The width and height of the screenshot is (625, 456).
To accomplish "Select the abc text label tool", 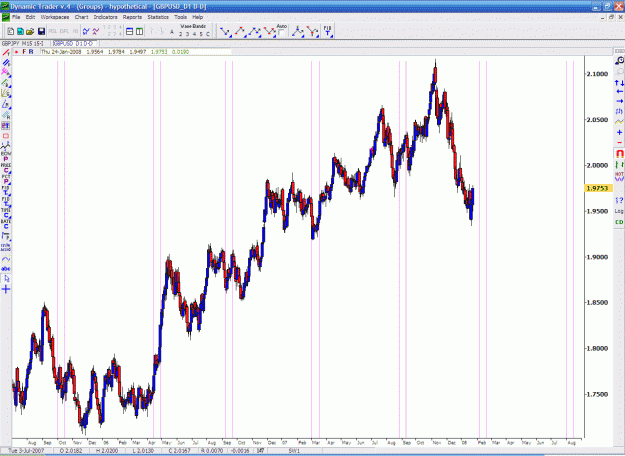I will tap(6, 269).
